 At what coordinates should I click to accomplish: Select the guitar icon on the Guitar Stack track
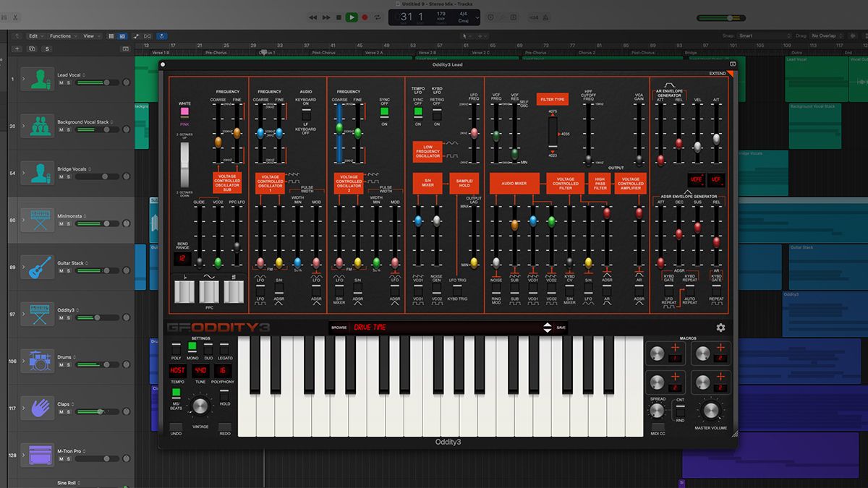click(x=38, y=267)
